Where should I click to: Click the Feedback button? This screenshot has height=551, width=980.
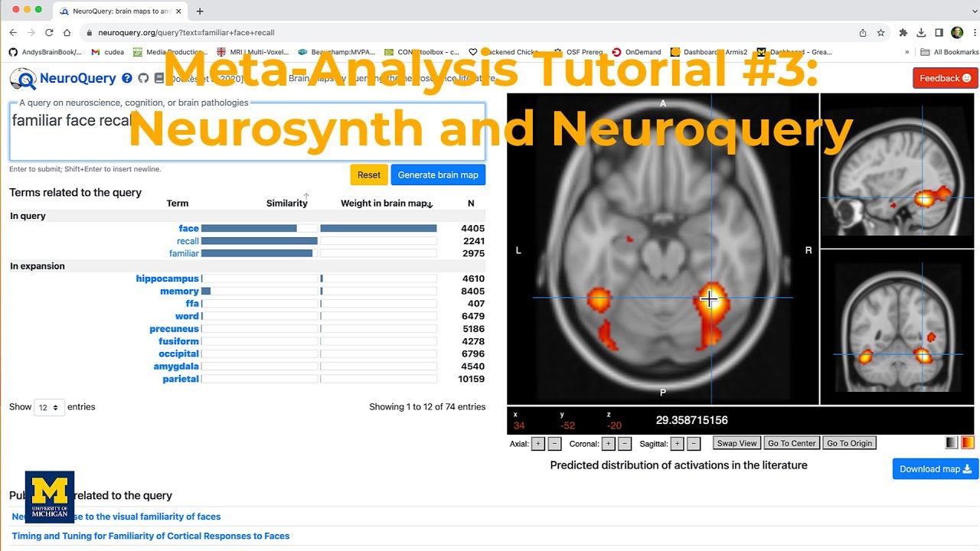point(945,78)
